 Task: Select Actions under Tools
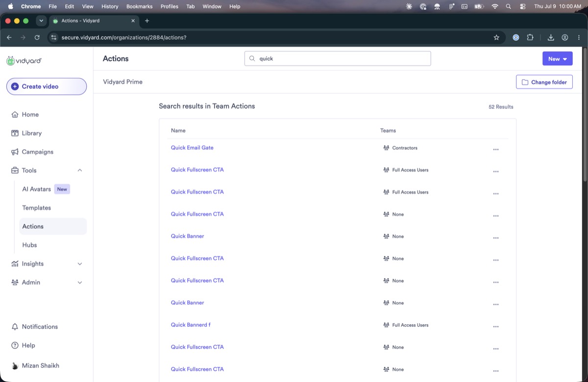coord(53,226)
